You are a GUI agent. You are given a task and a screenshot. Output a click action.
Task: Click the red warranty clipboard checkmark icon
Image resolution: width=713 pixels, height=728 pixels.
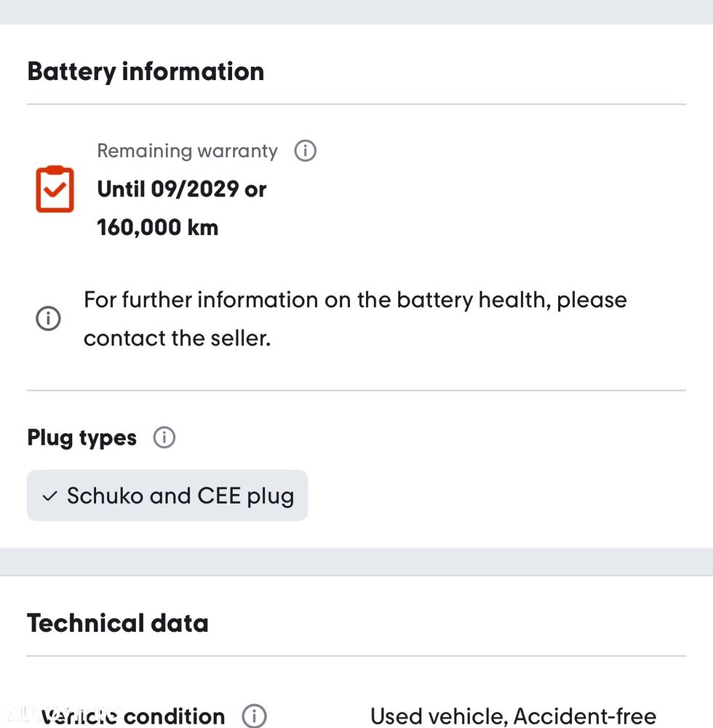point(55,189)
